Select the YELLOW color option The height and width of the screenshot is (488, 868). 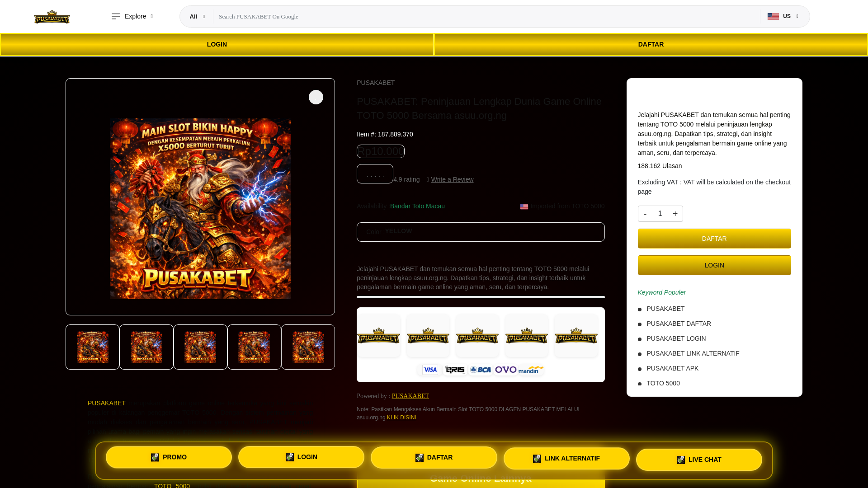click(x=398, y=231)
